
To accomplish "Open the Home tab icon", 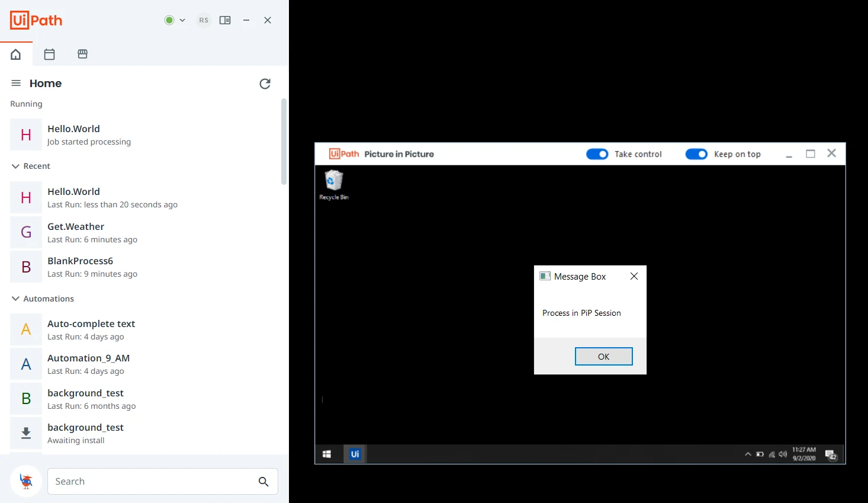I will pyautogui.click(x=16, y=55).
